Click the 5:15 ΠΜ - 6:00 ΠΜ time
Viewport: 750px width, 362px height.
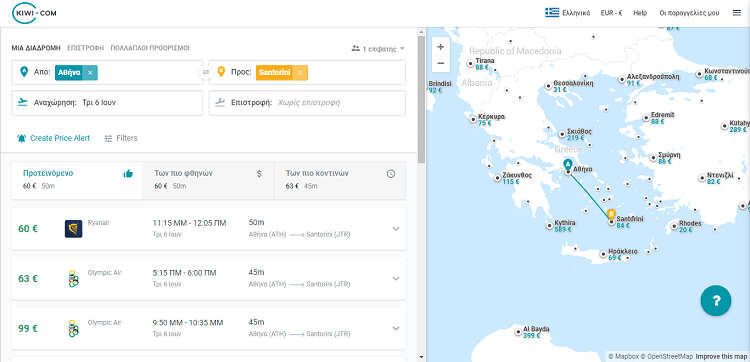pos(185,273)
